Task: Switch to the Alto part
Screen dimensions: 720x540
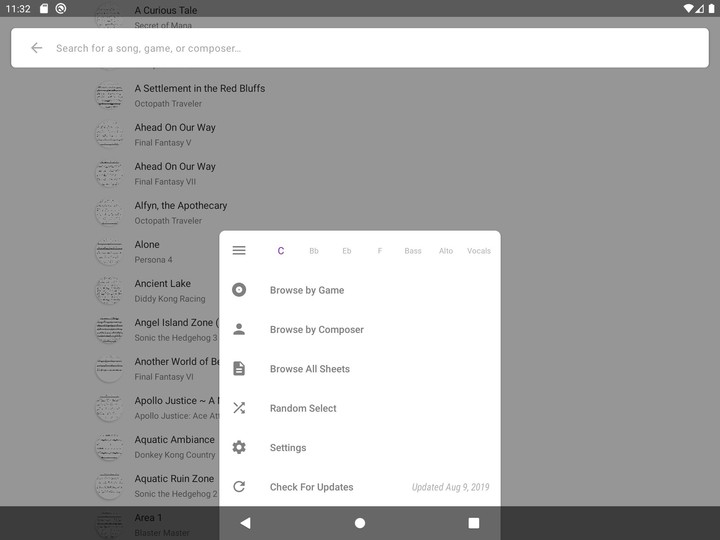Action: (446, 251)
